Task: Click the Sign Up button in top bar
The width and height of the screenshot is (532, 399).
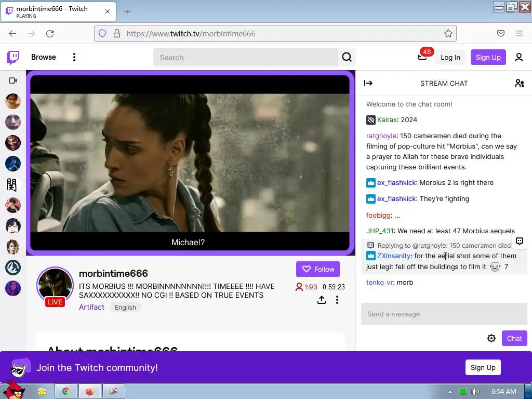Action: click(488, 57)
